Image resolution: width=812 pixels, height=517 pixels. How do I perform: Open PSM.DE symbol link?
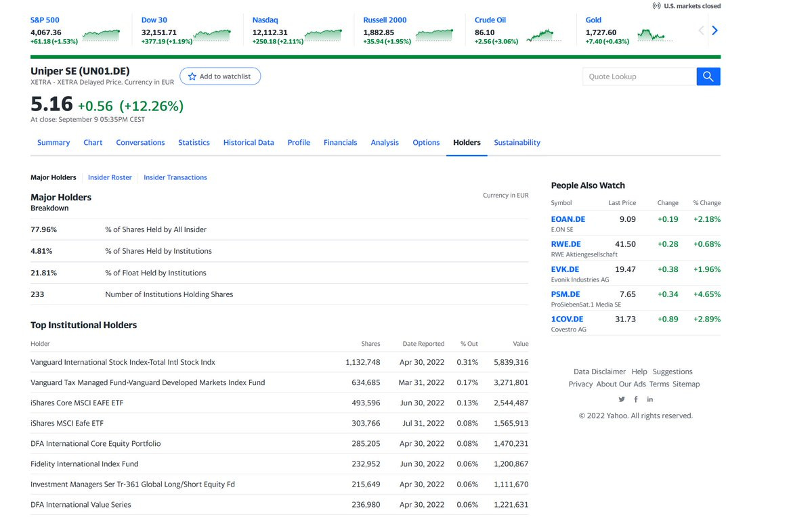565,294
